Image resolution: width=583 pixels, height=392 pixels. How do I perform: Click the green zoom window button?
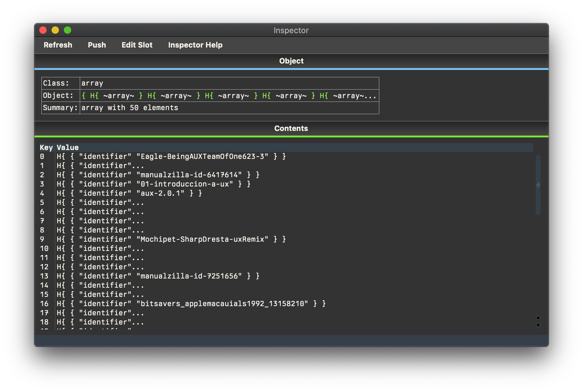click(68, 30)
